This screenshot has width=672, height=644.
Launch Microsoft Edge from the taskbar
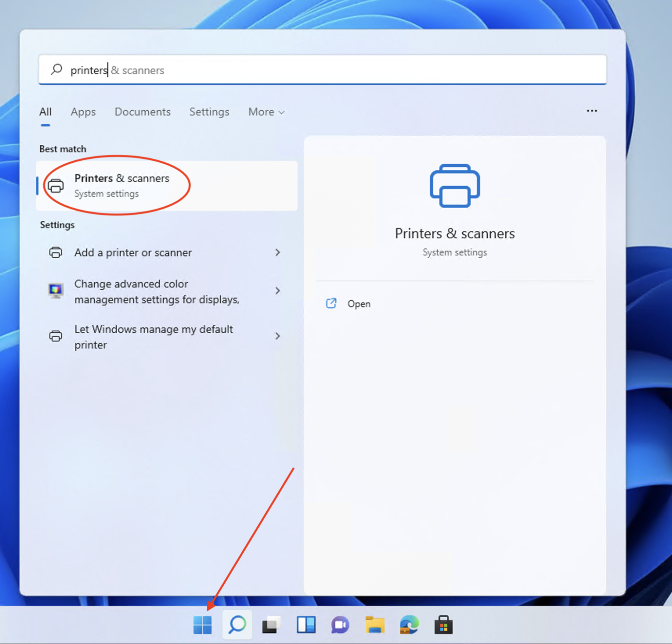pos(409,624)
